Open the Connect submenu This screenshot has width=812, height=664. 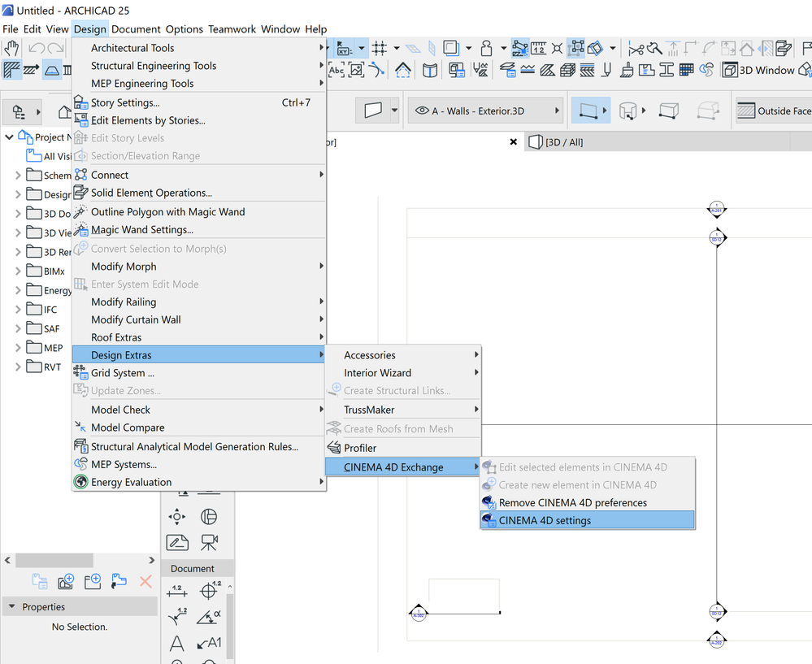click(x=199, y=175)
